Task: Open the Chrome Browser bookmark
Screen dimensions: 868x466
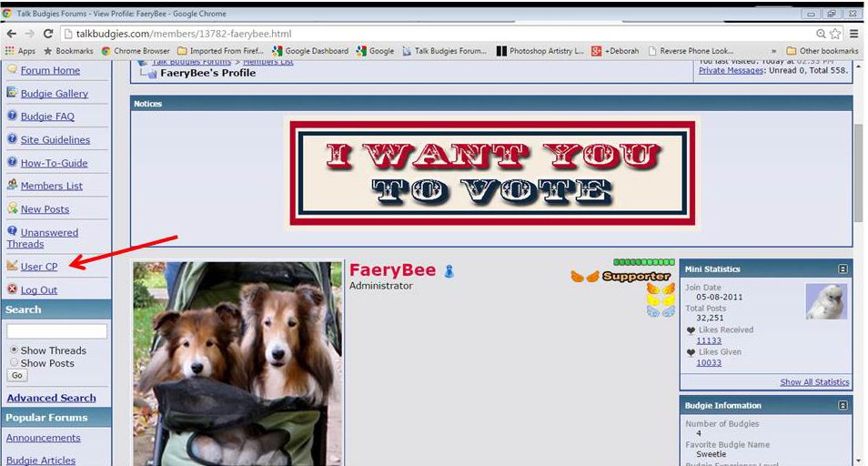Action: pyautogui.click(x=136, y=51)
